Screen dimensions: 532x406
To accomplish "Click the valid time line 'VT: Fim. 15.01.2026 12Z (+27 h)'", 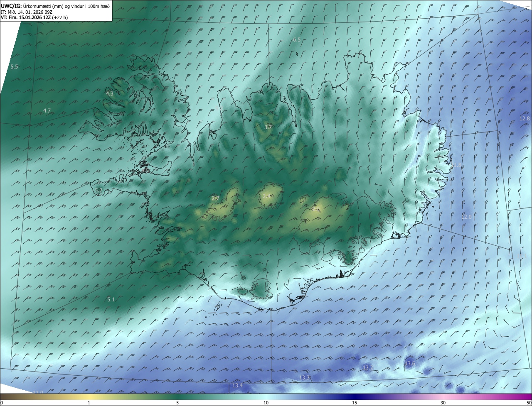I will [34, 17].
